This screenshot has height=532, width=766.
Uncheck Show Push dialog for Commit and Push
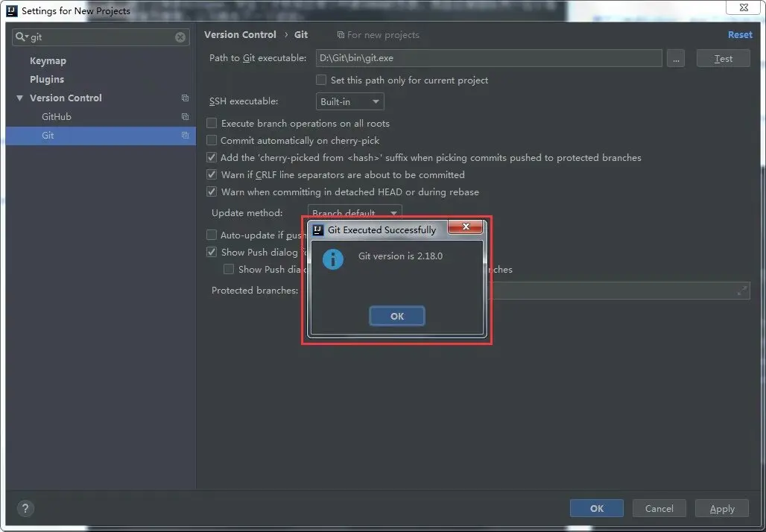tap(212, 252)
